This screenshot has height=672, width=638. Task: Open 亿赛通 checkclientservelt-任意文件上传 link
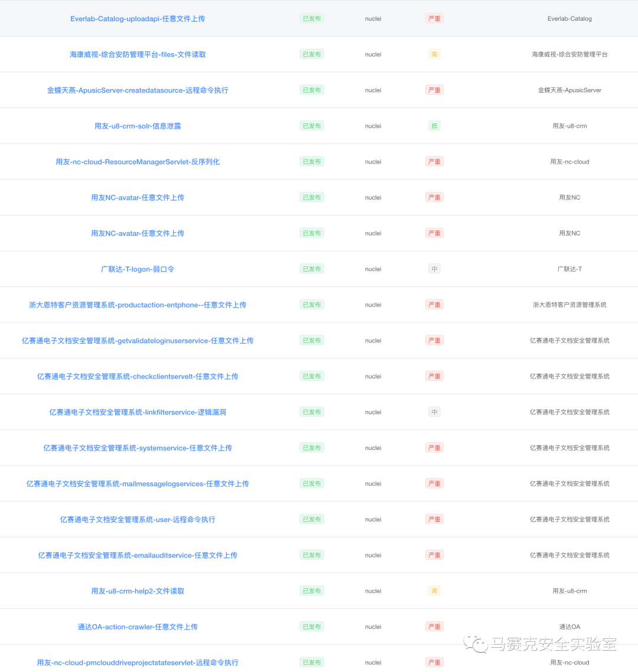click(x=138, y=377)
